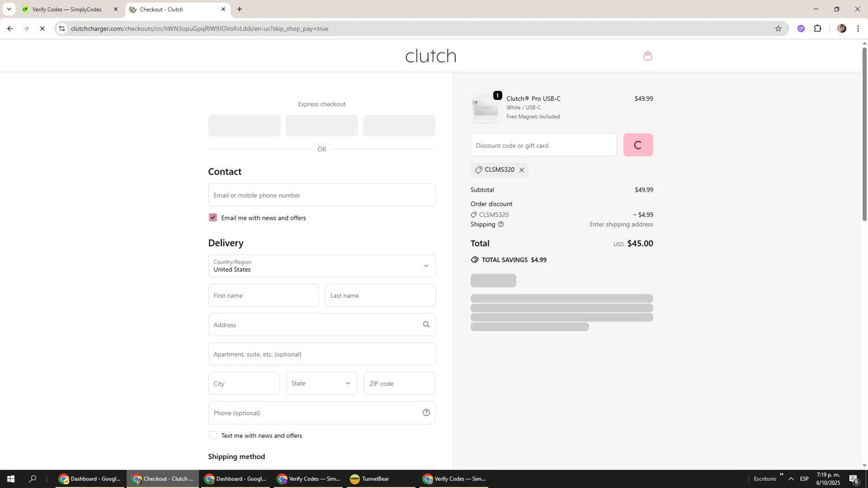Click the shipping info question mark icon
868x488 pixels.
(x=501, y=224)
